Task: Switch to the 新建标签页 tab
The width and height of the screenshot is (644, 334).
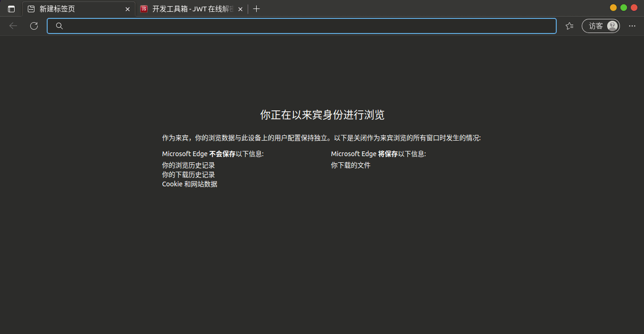Action: (79, 9)
